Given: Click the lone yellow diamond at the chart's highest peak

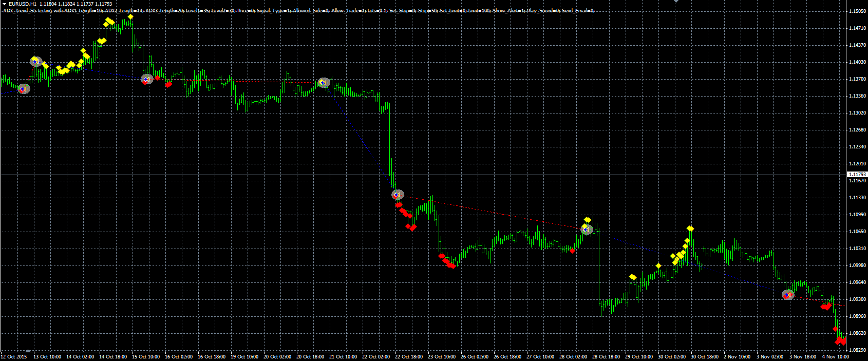Looking at the screenshot, I should 131,17.
